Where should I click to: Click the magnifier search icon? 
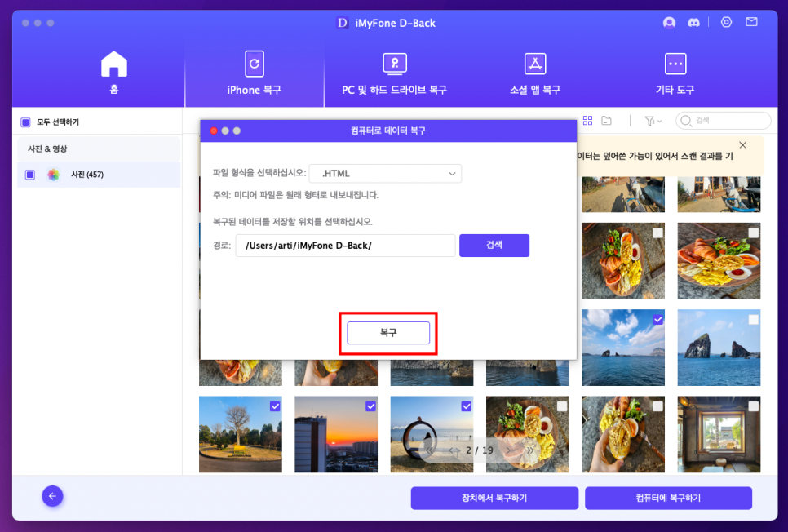[x=686, y=121]
